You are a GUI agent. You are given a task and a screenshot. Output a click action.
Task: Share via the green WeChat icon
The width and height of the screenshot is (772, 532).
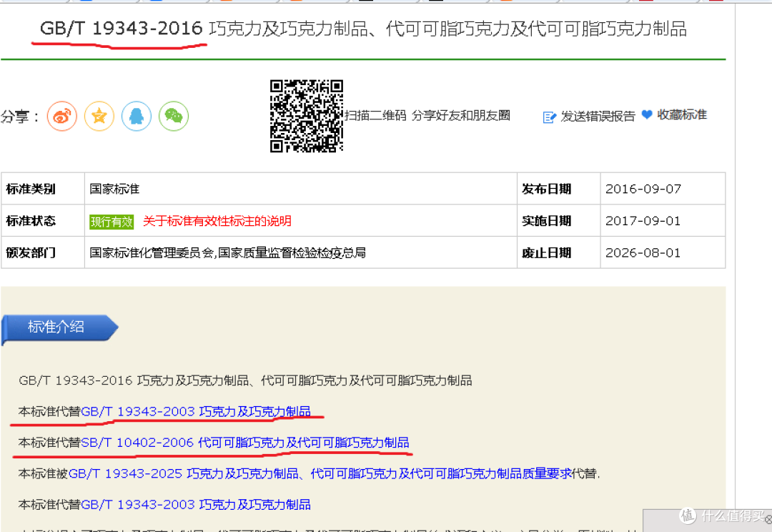(x=174, y=117)
